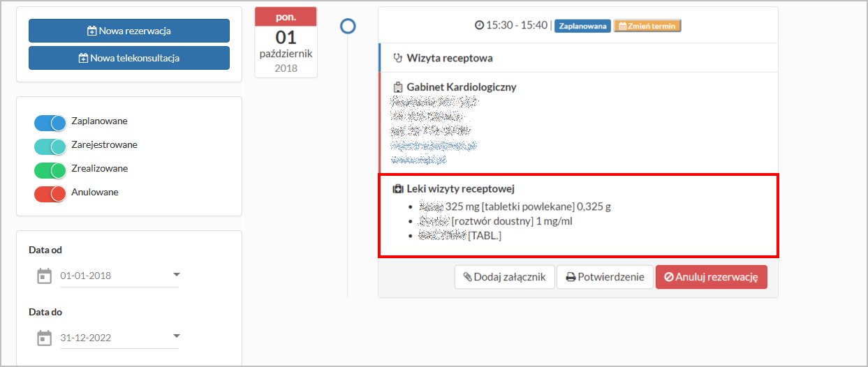Screen dimensions: 868x367
Task: Click the timeline circle marker
Action: click(348, 27)
